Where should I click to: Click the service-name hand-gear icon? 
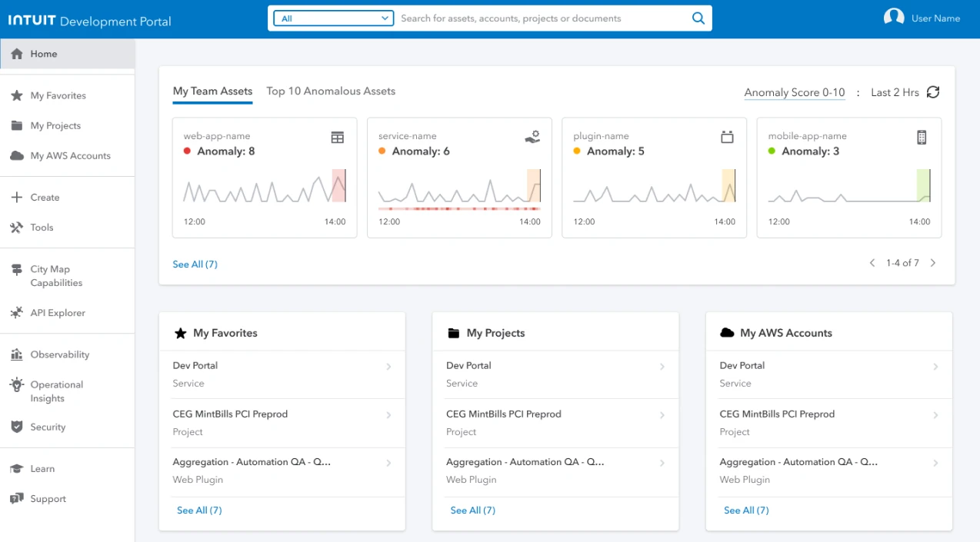pyautogui.click(x=532, y=137)
